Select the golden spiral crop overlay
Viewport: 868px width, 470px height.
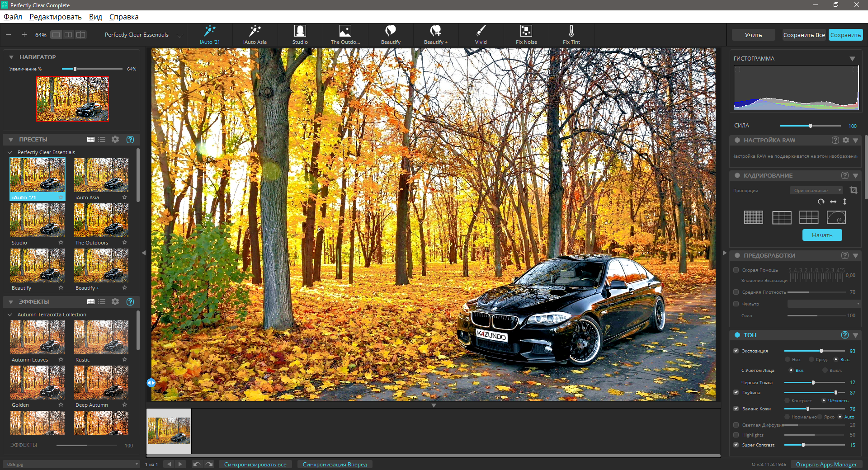(x=836, y=217)
